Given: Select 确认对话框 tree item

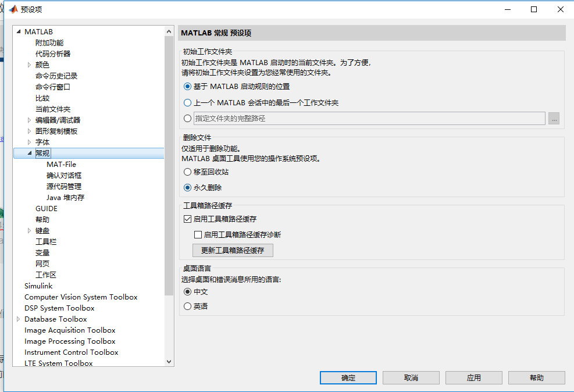Looking at the screenshot, I should 64,175.
